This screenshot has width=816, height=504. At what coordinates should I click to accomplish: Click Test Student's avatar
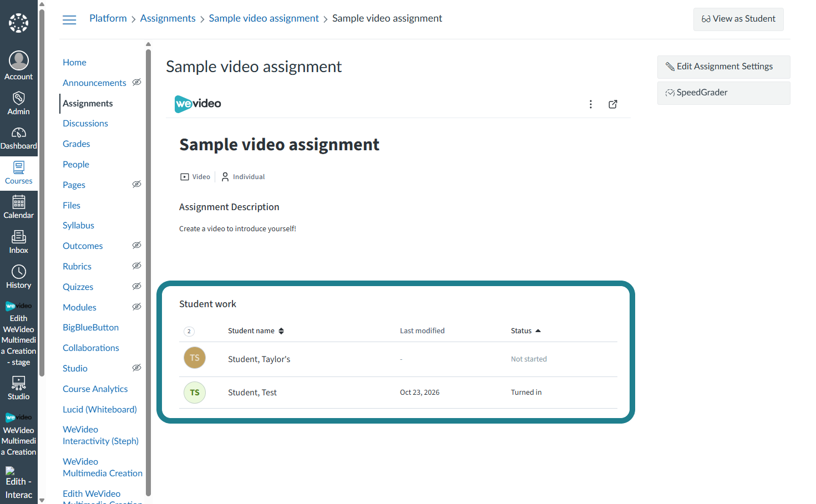click(195, 393)
